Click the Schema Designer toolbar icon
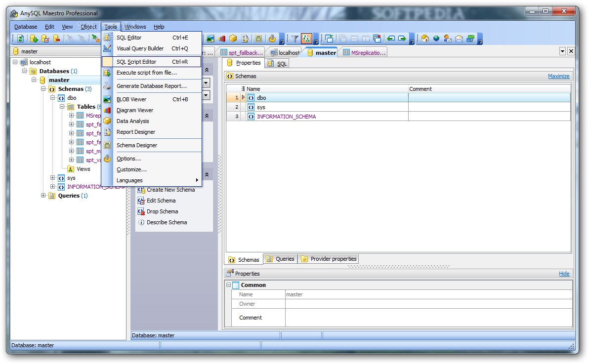This screenshot has height=364, width=589. [258, 39]
